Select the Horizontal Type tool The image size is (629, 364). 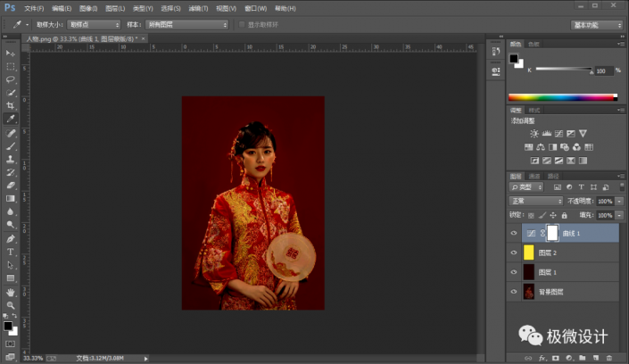(11, 252)
